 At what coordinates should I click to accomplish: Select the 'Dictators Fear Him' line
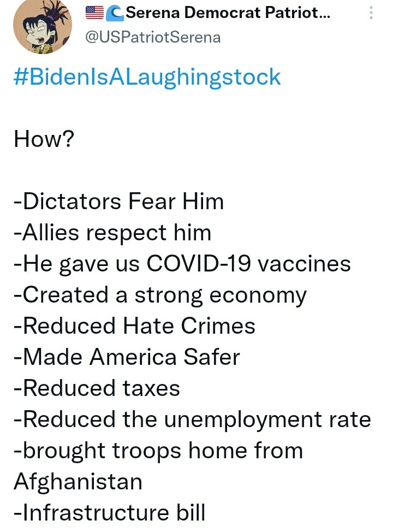(x=118, y=202)
